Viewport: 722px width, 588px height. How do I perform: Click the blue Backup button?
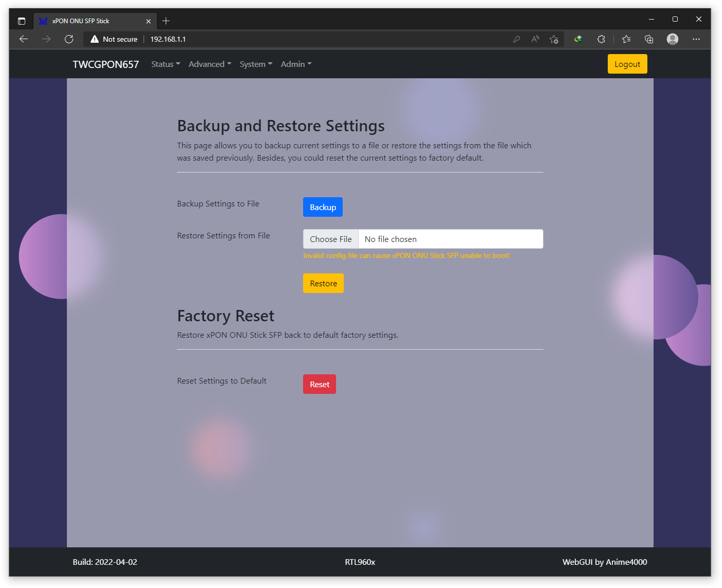pyautogui.click(x=323, y=207)
